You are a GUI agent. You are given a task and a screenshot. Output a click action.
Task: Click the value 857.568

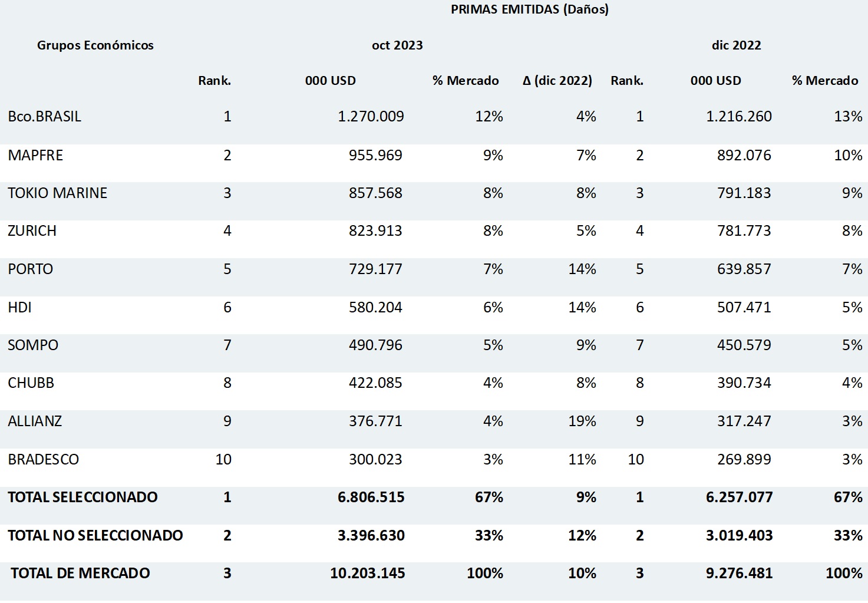[376, 193]
